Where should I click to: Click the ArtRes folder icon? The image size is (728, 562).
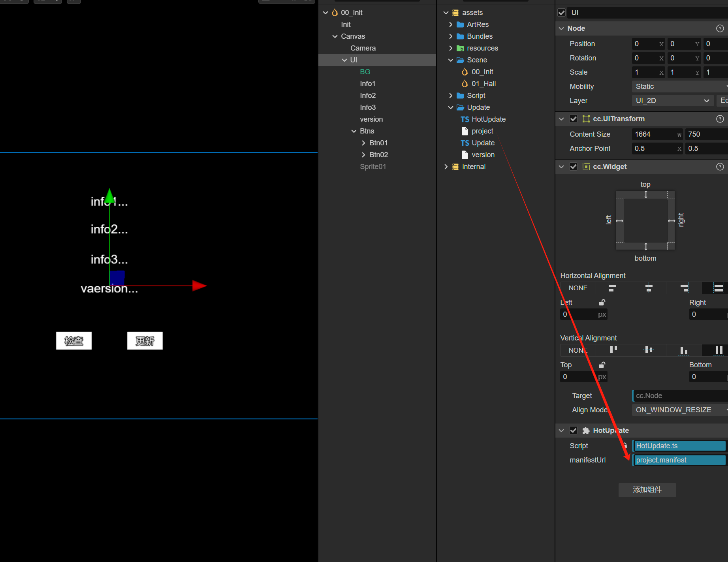point(460,24)
